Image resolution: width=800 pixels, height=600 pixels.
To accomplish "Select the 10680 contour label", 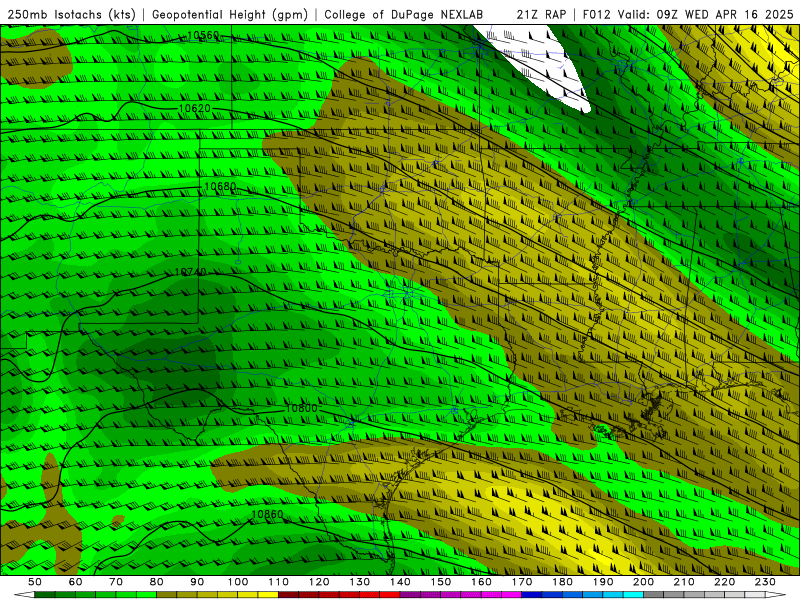I will (x=220, y=187).
